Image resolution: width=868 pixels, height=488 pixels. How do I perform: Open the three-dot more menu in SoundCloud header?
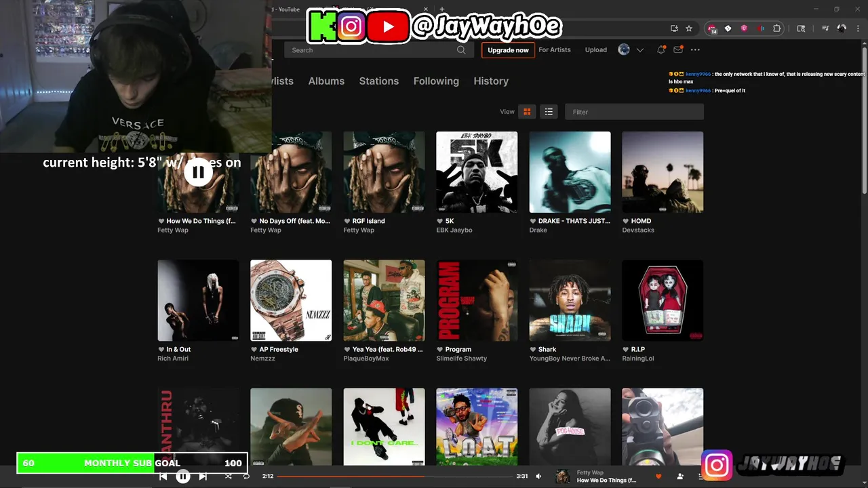[695, 49]
